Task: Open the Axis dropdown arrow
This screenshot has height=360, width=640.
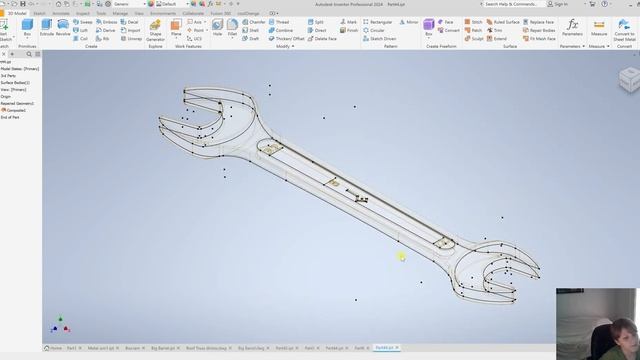Action: coord(205,22)
